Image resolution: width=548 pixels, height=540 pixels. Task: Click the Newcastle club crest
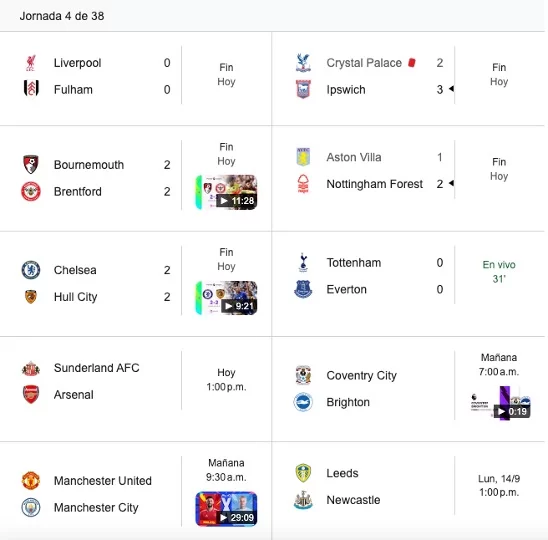[x=303, y=500]
